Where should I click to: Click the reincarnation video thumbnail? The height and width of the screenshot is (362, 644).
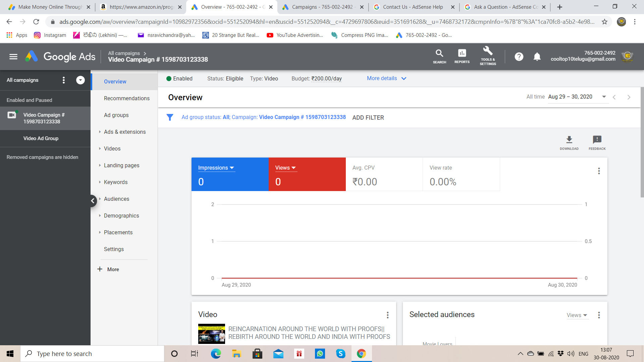tap(212, 334)
